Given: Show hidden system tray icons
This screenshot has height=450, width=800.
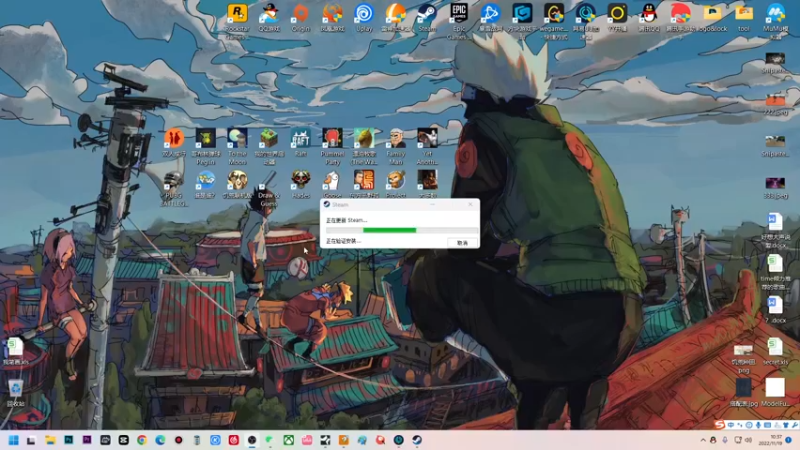Looking at the screenshot, I should [703, 440].
